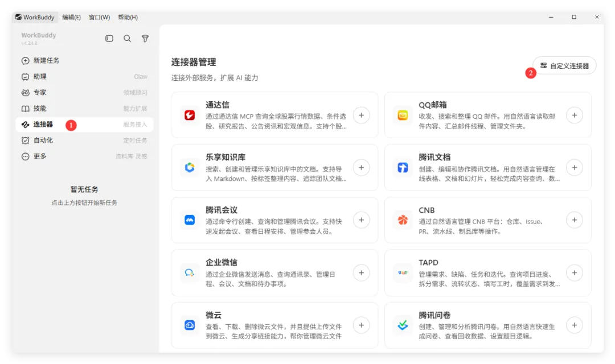
Task: Click the CNB logo icon
Action: pyautogui.click(x=403, y=220)
